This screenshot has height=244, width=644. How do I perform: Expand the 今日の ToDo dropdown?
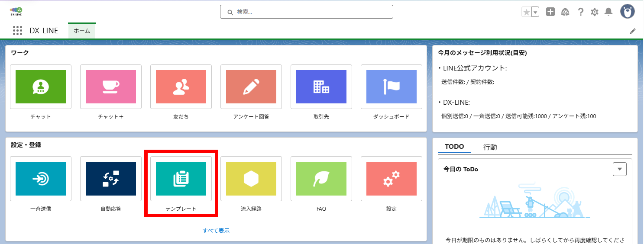pyautogui.click(x=620, y=169)
